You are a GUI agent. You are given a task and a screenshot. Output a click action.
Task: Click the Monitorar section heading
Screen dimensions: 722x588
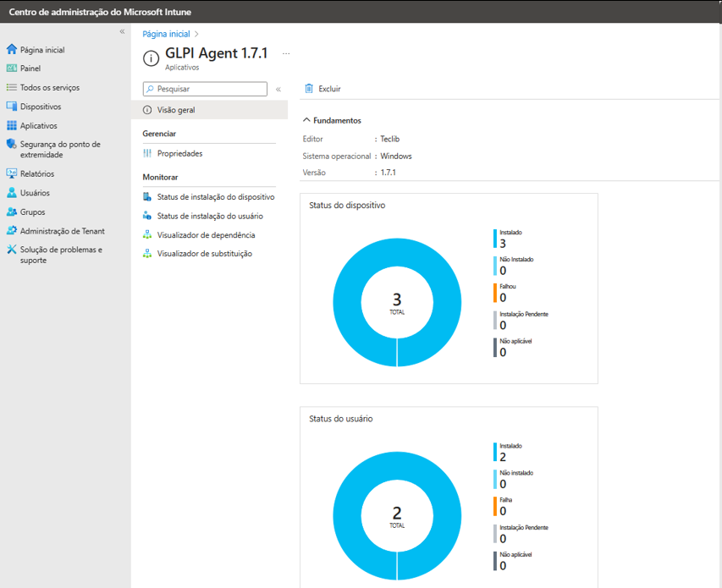[160, 177]
